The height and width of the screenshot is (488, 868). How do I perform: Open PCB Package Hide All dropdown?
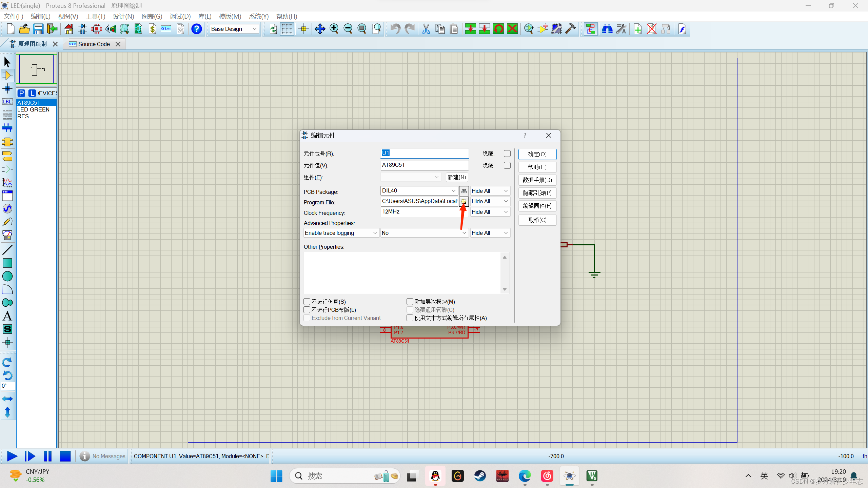coord(490,191)
